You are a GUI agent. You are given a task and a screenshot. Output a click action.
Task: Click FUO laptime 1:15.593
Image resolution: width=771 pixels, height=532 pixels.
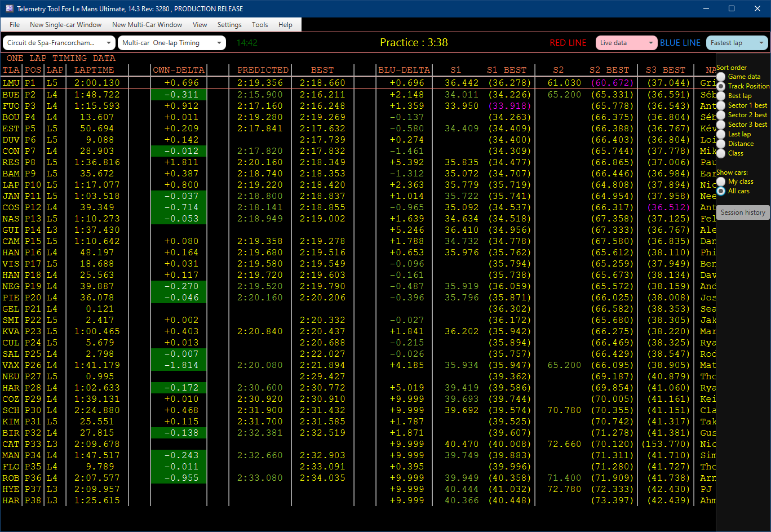[x=97, y=106]
